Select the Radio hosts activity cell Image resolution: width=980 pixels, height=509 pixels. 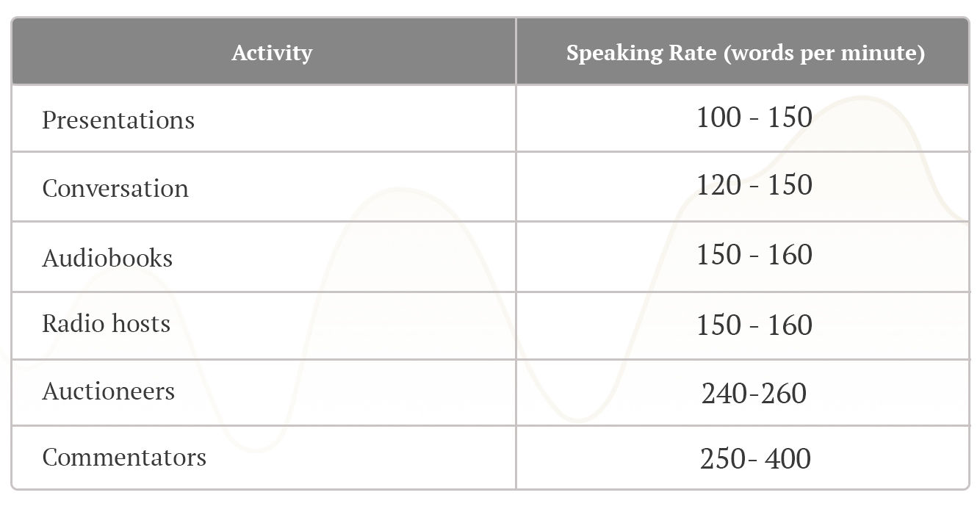[x=106, y=323]
